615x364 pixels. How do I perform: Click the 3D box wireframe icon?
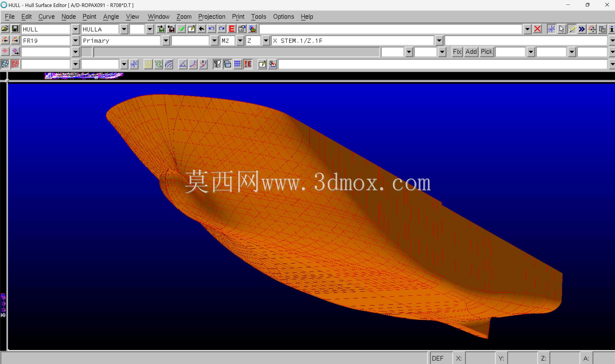tap(228, 64)
